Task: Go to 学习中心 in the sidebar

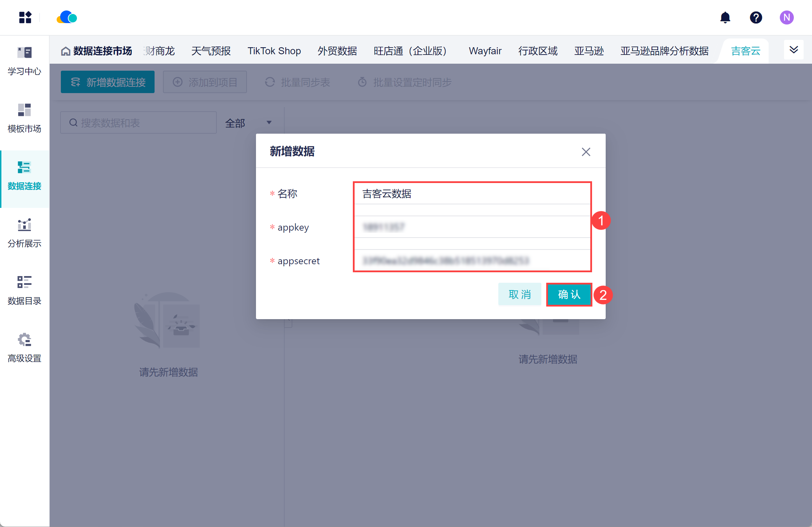Action: [24, 61]
